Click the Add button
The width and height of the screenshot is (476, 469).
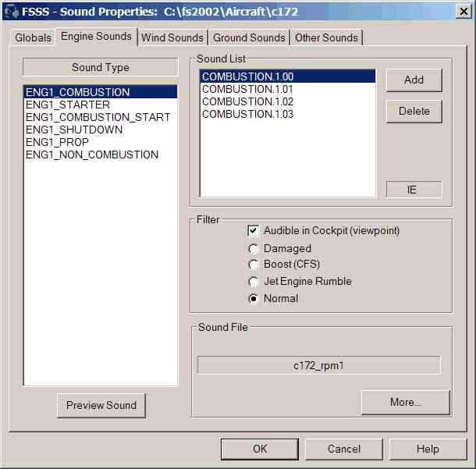point(414,80)
